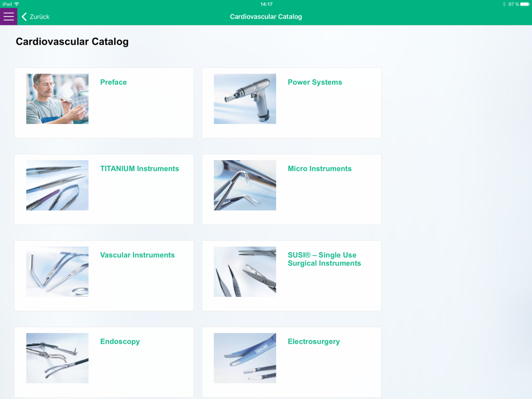Open the Power Systems link
This screenshot has height=399, width=532.
tap(315, 82)
